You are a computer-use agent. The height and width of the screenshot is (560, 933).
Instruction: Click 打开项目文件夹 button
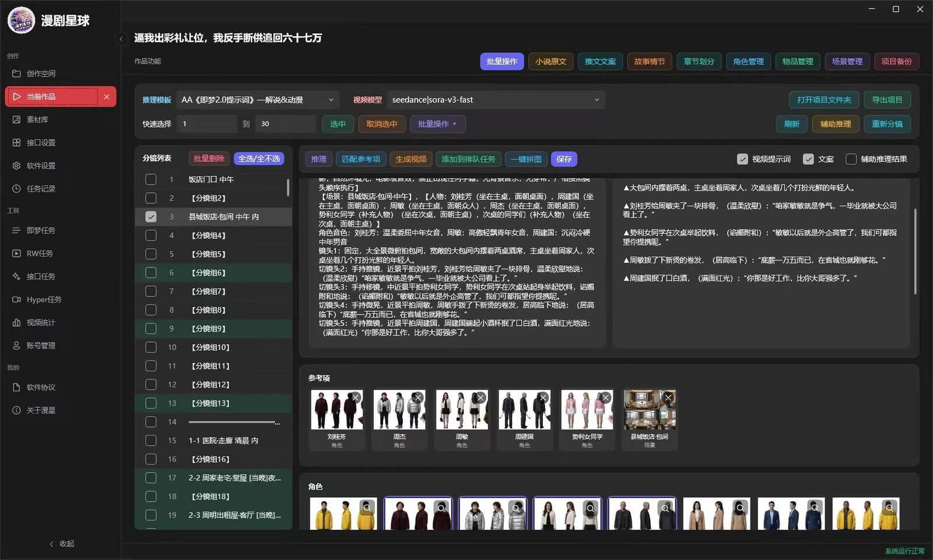824,100
